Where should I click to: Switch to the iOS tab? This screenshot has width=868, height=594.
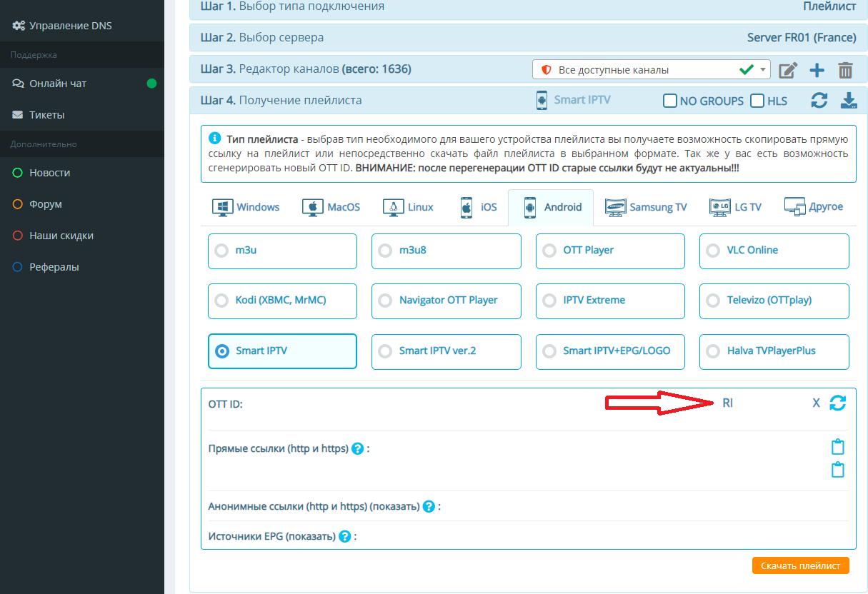click(x=478, y=207)
